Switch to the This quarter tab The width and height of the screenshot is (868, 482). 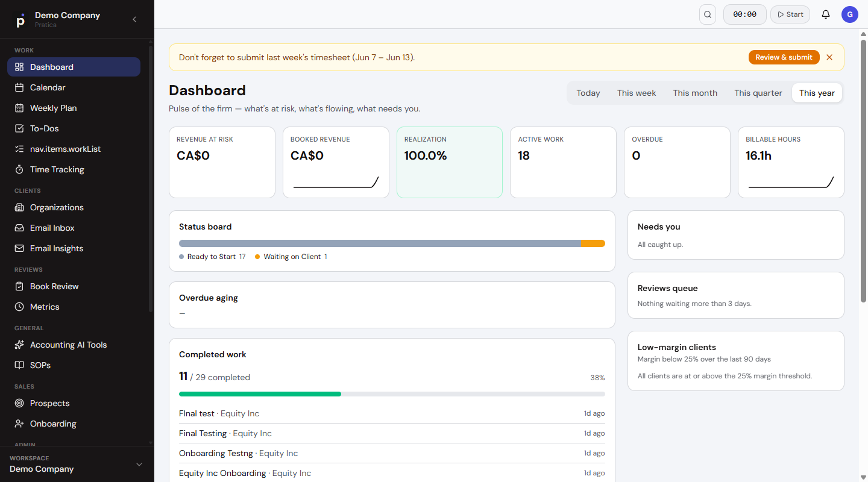(x=758, y=93)
